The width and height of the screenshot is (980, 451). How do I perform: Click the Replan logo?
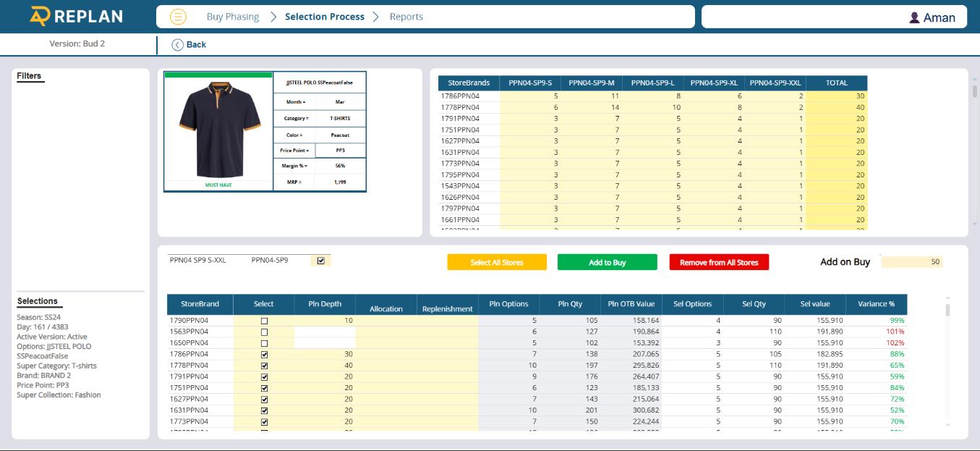point(77,16)
